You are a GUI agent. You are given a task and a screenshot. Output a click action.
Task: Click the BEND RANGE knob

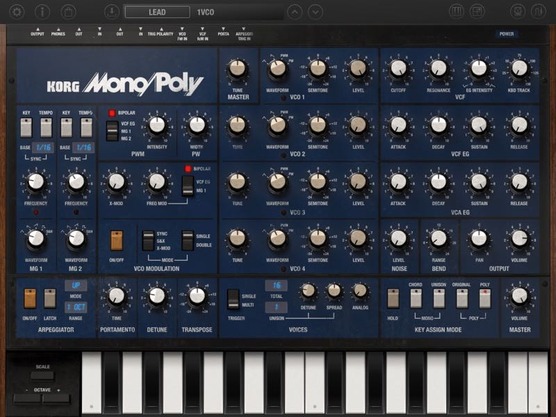439,239
